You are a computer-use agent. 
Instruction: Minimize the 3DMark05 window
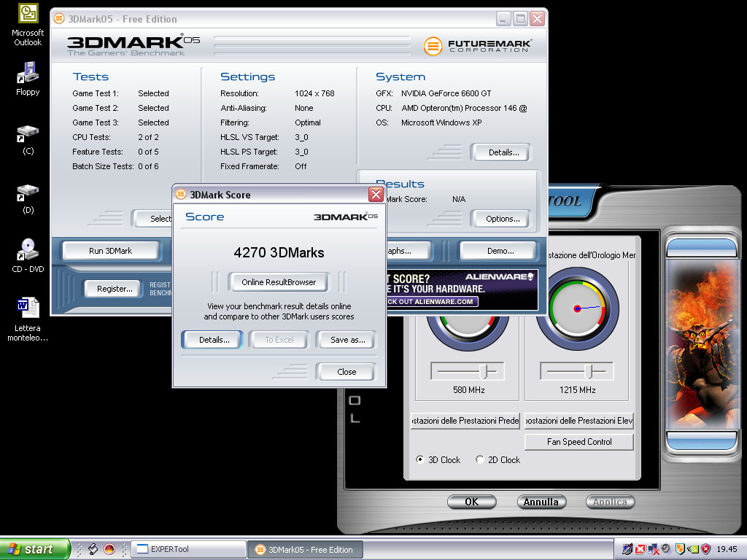point(503,19)
